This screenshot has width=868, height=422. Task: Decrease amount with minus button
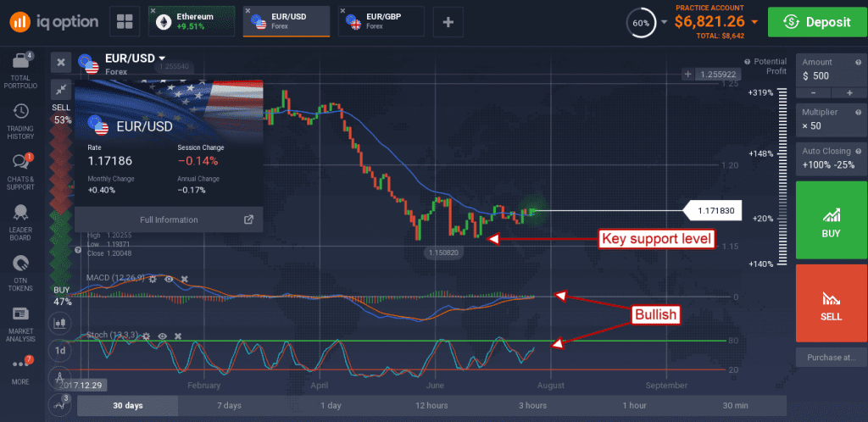(x=813, y=93)
